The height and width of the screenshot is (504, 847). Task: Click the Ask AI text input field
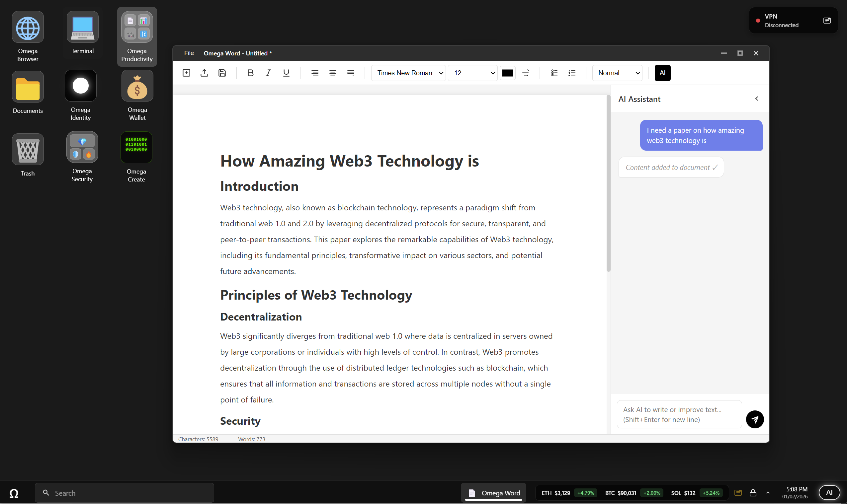tap(679, 414)
